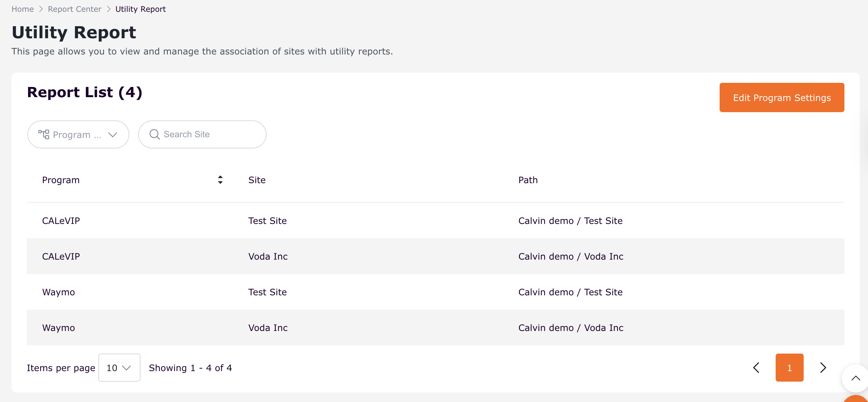Click the program hierarchy filter icon
This screenshot has width=868, height=402.
click(44, 134)
